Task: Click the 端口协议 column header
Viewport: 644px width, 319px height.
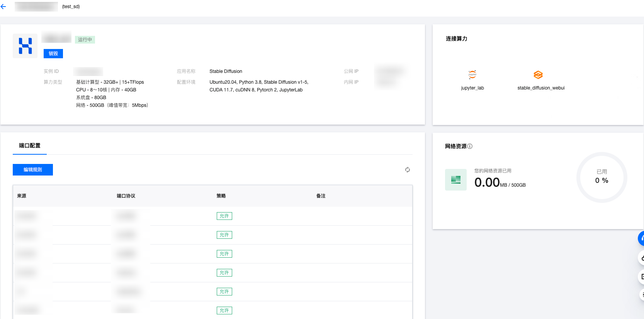Action: coord(126,196)
